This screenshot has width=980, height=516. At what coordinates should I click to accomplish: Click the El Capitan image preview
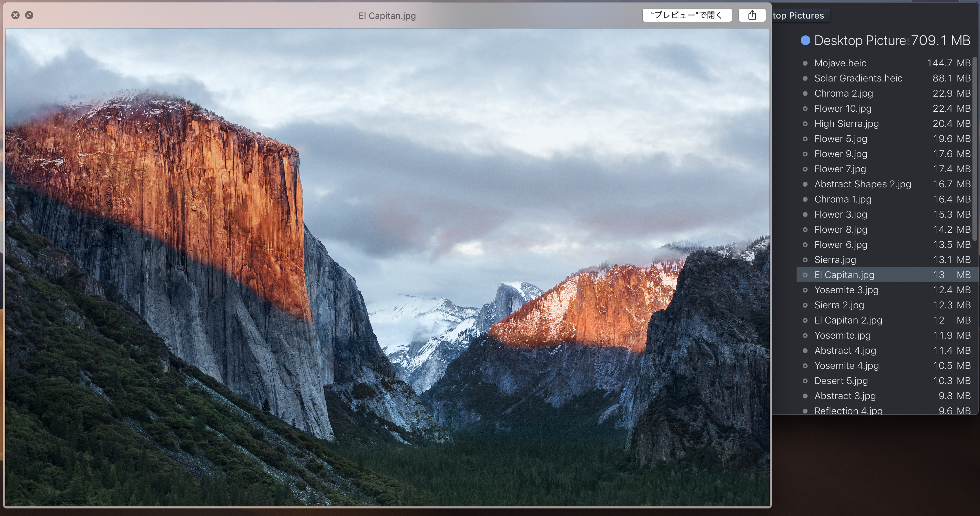click(387, 267)
